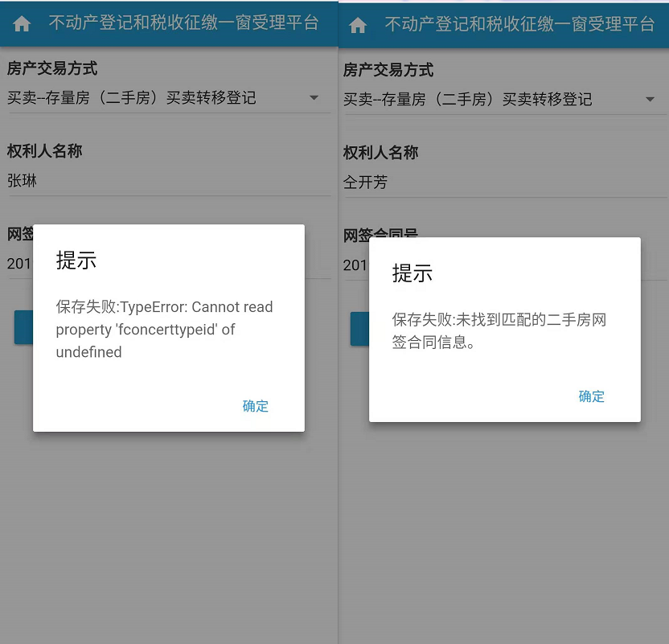The image size is (669, 644).
Task: Click the 权利人名称 field containing 张琳
Action: (x=161, y=181)
